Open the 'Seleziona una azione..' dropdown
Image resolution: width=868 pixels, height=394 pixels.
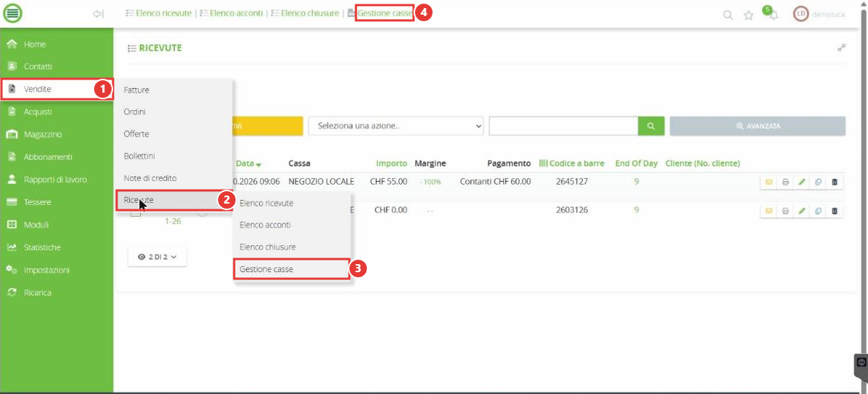coord(396,126)
